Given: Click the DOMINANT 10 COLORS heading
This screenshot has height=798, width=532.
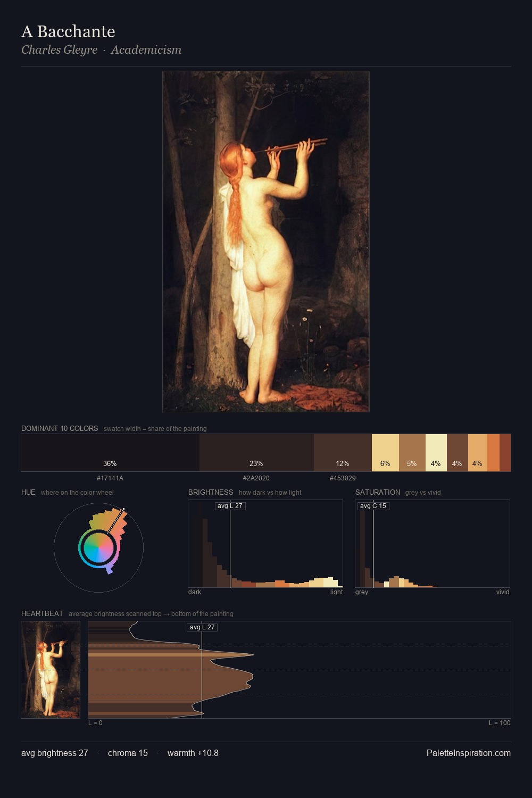Looking at the screenshot, I should pos(60,428).
